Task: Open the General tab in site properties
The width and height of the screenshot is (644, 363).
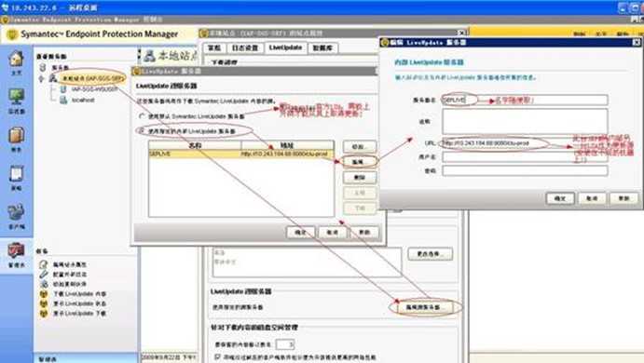Action: 214,48
